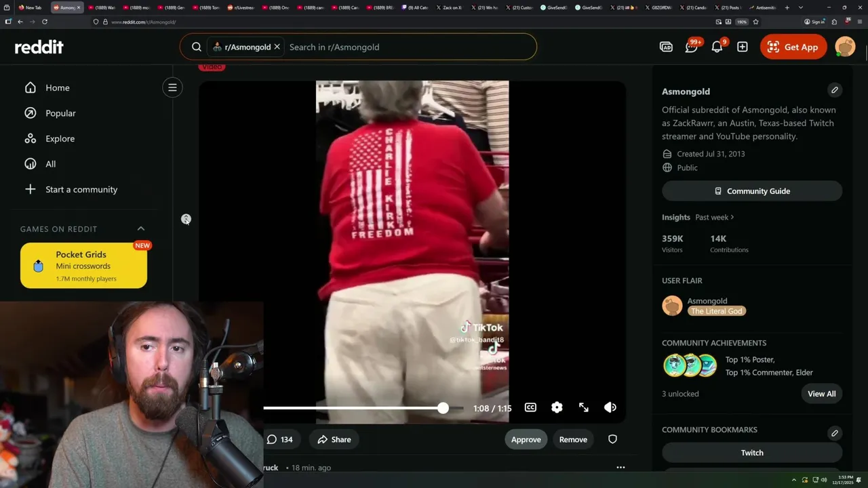The height and width of the screenshot is (488, 868).
Task: Click the taskbar volume icon
Action: pyautogui.click(x=825, y=480)
